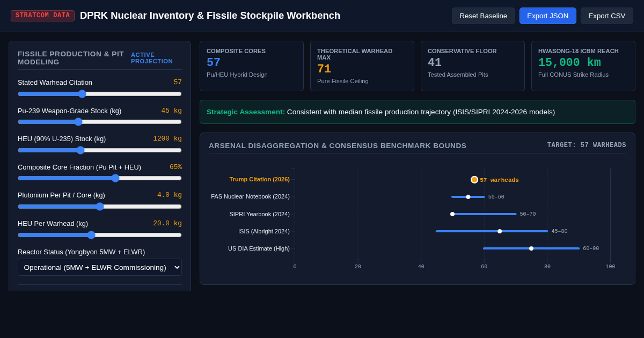Click the "ISIS (Albright 2024)" label

pos(264,231)
